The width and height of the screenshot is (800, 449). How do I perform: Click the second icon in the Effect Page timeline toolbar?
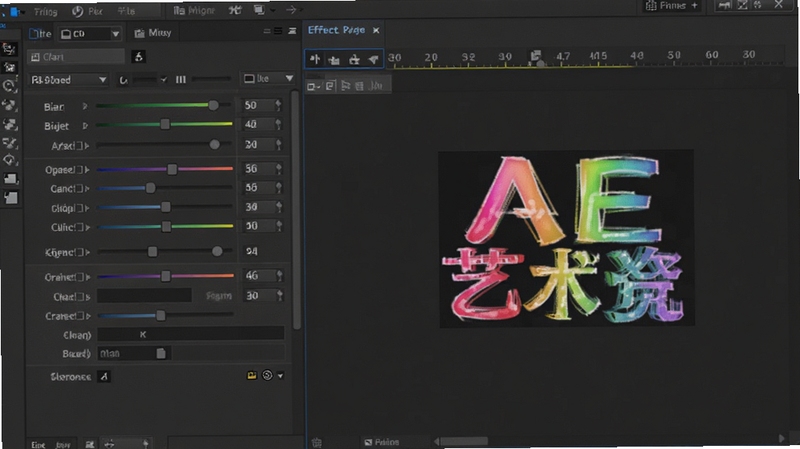(x=334, y=60)
